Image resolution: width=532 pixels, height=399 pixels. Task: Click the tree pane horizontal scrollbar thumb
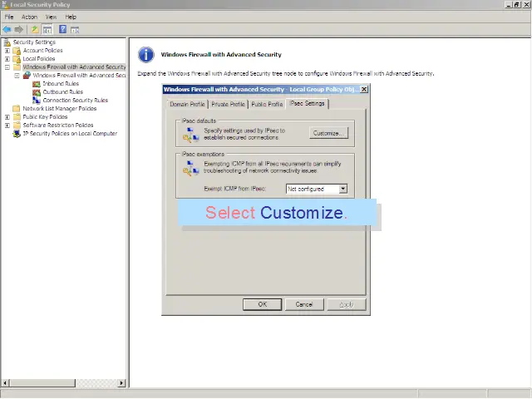[42, 383]
